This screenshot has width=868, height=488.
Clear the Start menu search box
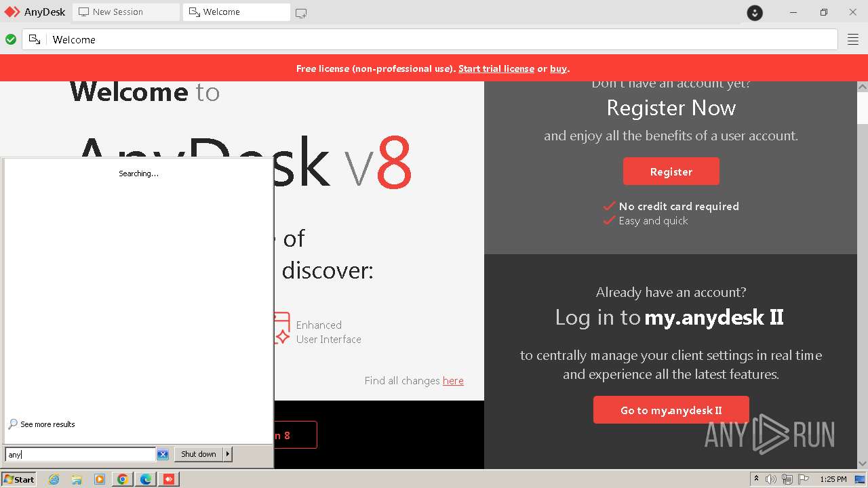click(163, 454)
